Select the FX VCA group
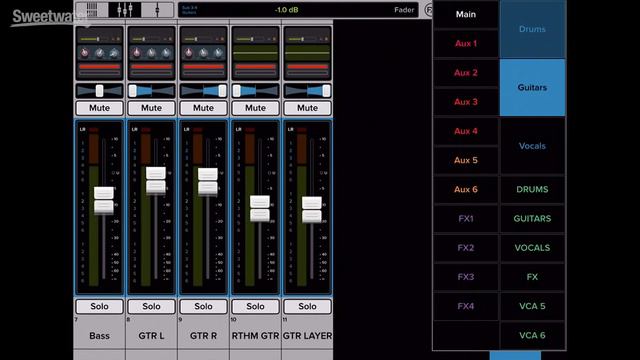 coord(532,277)
